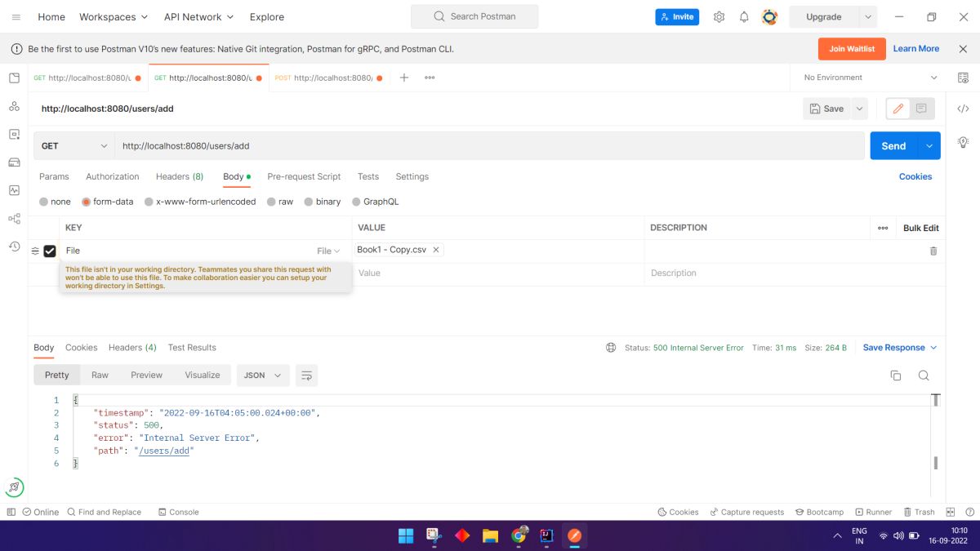Open Collections icon in left sidebar
Screen dimensions: 980x551
click(x=14, y=78)
